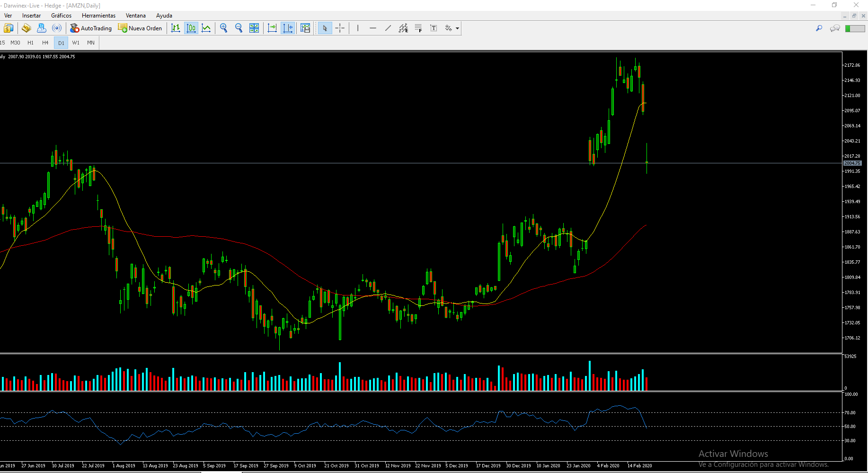This screenshot has height=473, width=868.
Task: Zoom out the chart with minus magnifier
Action: coord(239,28)
